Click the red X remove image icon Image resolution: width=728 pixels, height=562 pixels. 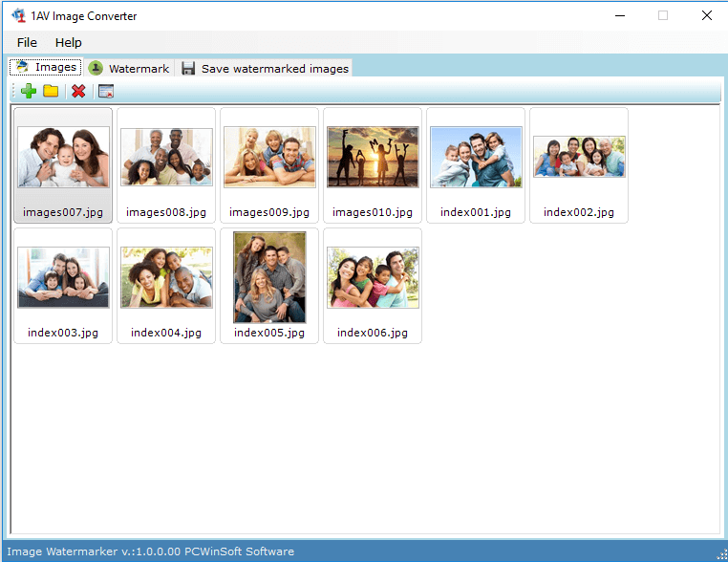click(x=78, y=91)
